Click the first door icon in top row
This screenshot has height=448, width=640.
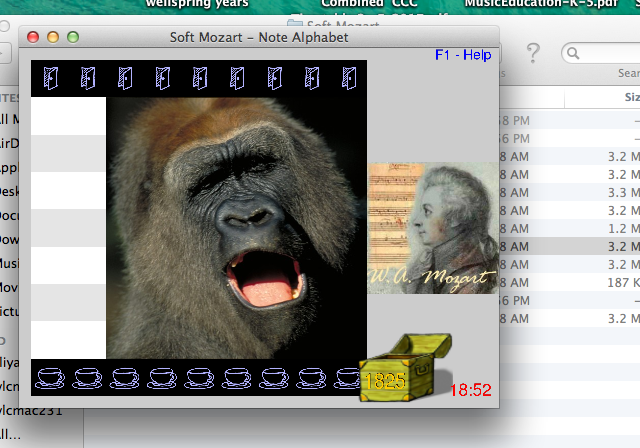(51, 78)
